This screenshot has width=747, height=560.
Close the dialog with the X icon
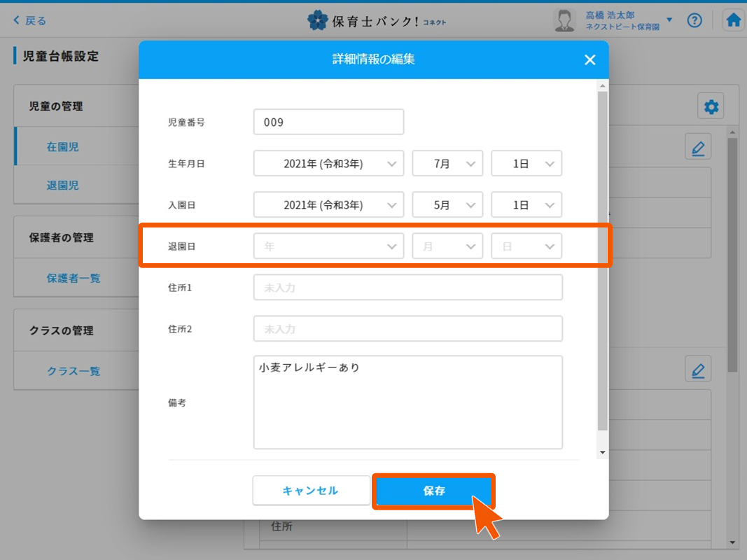tap(589, 60)
